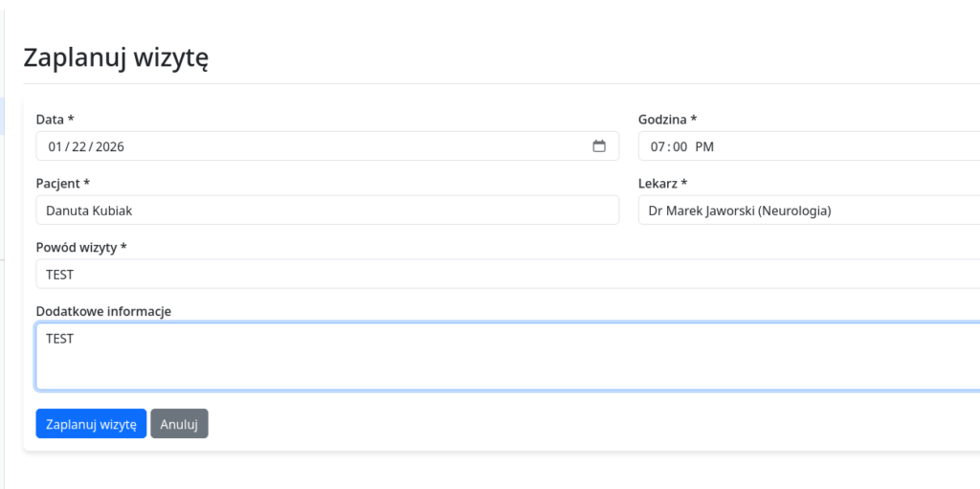Focus the Powód wizyty text input
The image size is (980, 489).
[x=507, y=275]
